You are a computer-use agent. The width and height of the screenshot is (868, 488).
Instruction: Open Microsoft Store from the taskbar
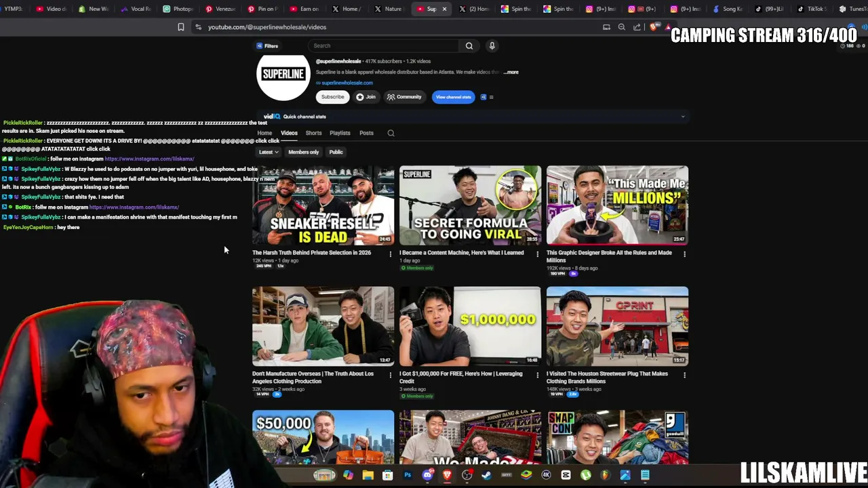pos(387,475)
